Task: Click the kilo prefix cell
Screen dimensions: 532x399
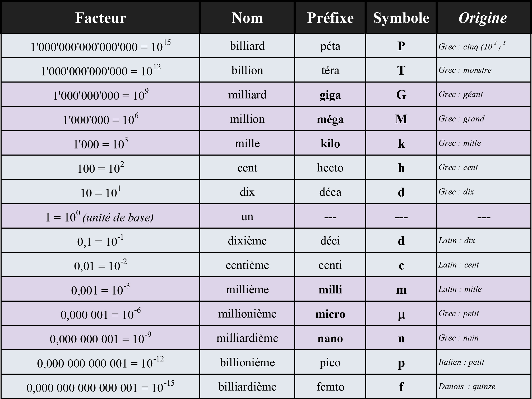Action: (x=330, y=143)
